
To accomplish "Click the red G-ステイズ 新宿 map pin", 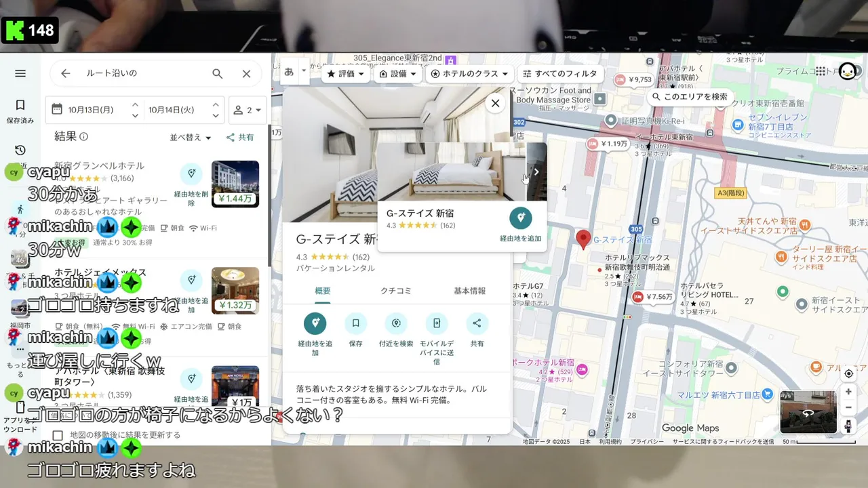I will [583, 239].
